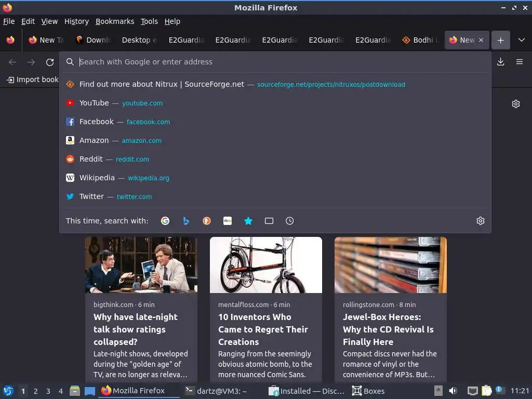Search this time with Bing icon

[x=186, y=221]
